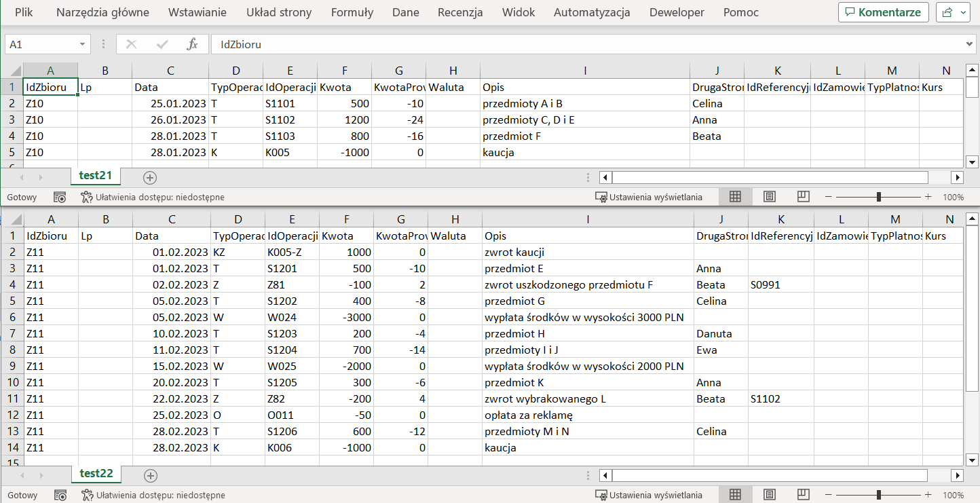Open Ustawienia wyświetlania in upper status bar
The width and height of the screenshot is (980, 503).
tap(649, 197)
